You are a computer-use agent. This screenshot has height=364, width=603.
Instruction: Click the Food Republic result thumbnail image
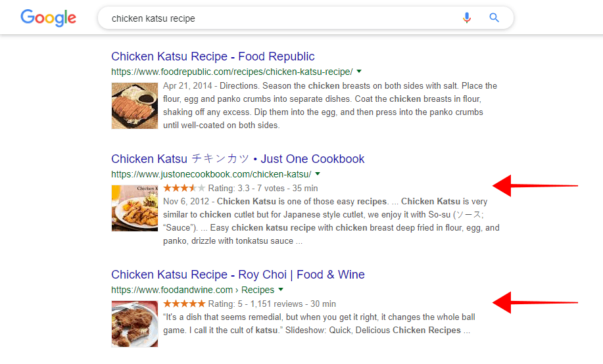[x=134, y=105]
